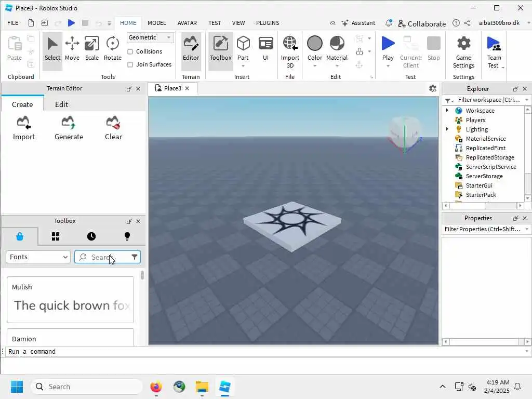Open the Geometric mode dropdown
Image resolution: width=532 pixels, height=399 pixels.
pos(150,37)
